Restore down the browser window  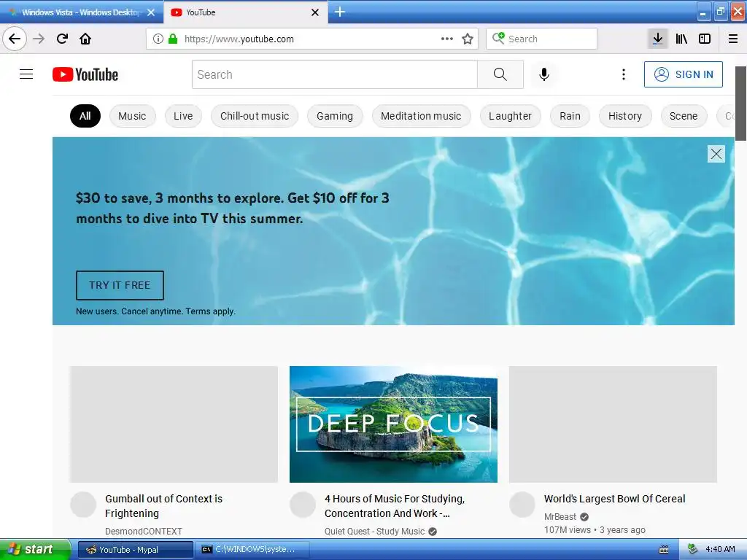tap(720, 12)
